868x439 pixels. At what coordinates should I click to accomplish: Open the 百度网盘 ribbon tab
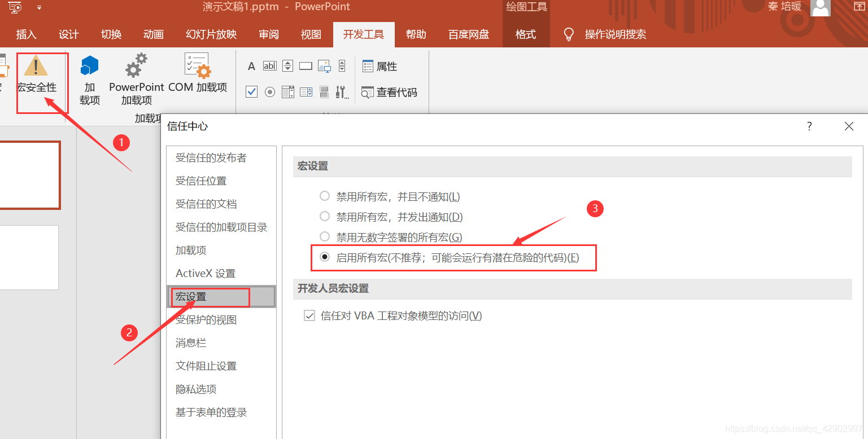(469, 34)
